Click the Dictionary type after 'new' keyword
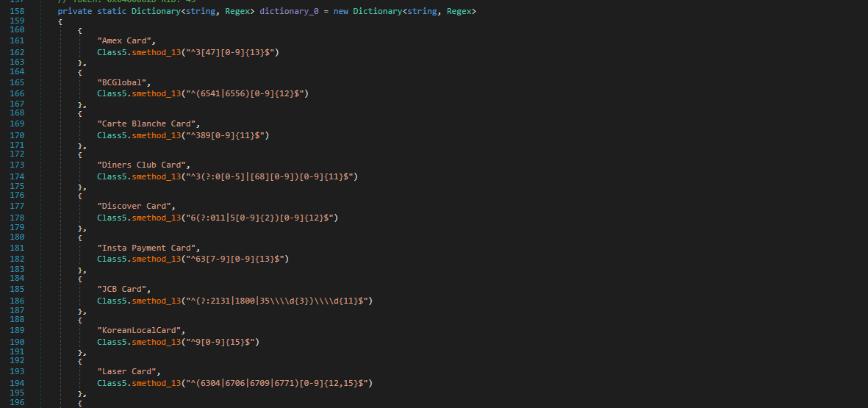The height and width of the screenshot is (408, 868). (377, 12)
